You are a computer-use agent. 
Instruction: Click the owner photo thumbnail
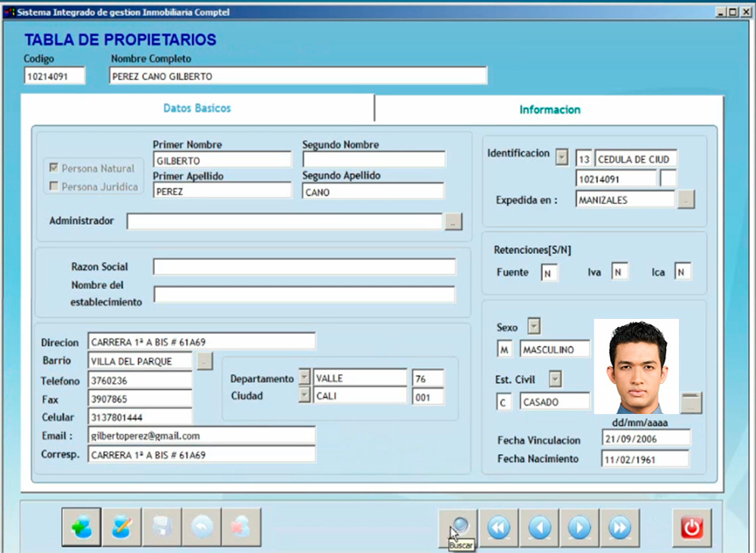636,366
